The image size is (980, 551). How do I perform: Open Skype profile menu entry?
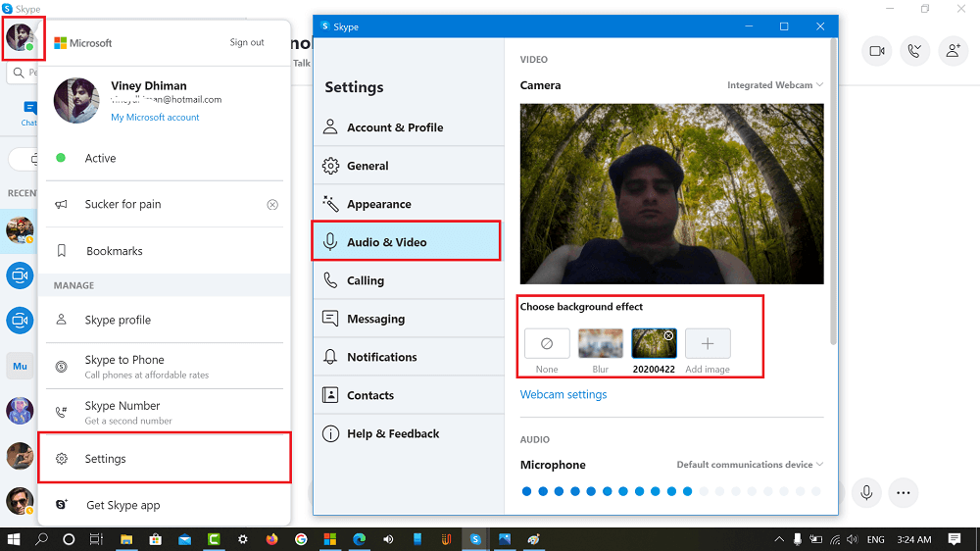coord(165,320)
